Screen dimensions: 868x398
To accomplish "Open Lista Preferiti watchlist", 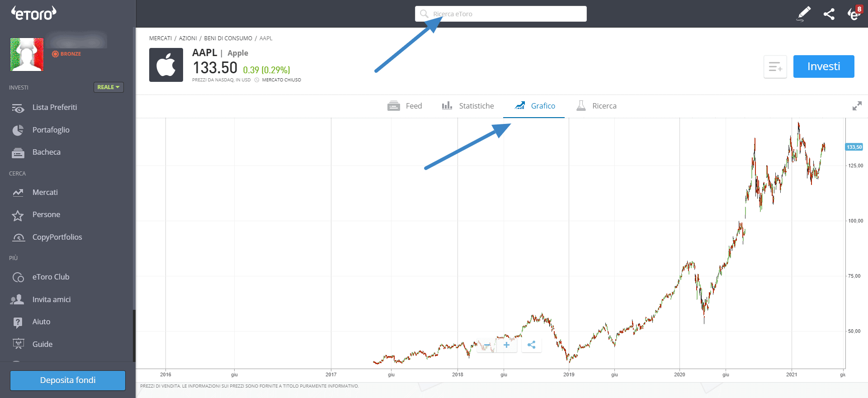I will (x=55, y=107).
